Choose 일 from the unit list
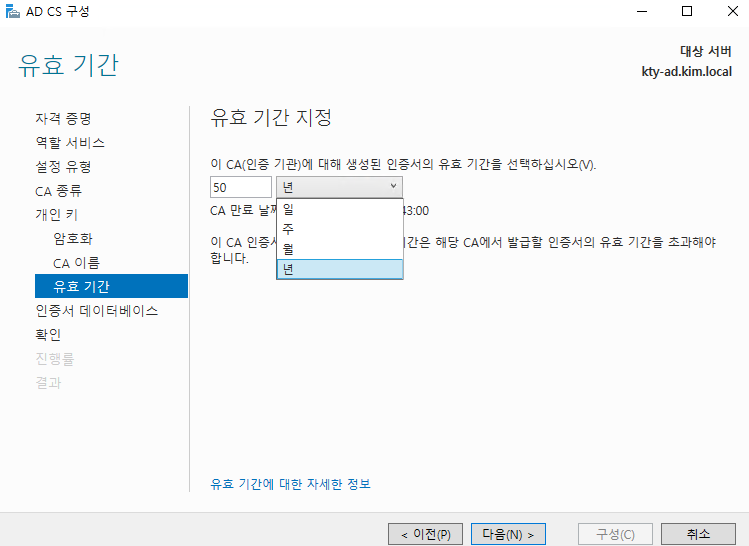The width and height of the screenshot is (749, 546). click(x=340, y=209)
